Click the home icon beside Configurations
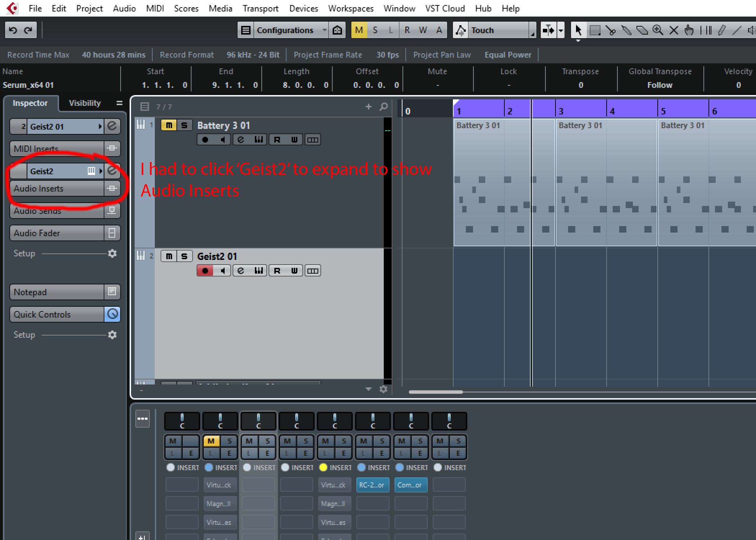The image size is (756, 540). pyautogui.click(x=337, y=30)
